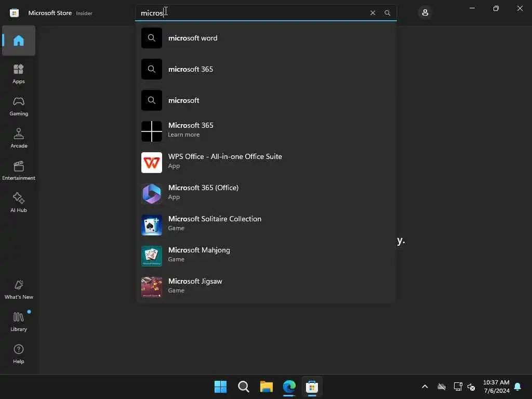This screenshot has height=399, width=532.
Task: Show hidden system tray icons
Action: [x=425, y=387]
